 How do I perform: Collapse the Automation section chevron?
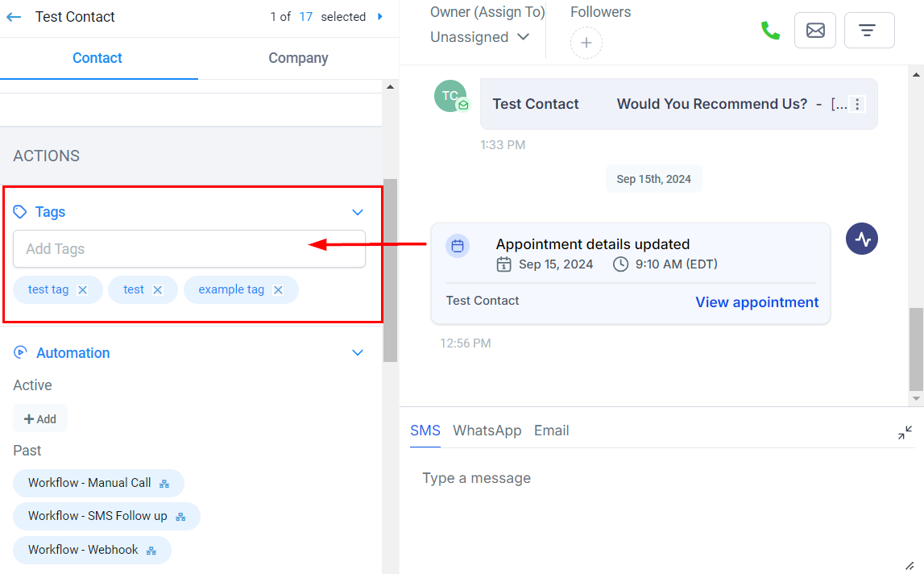358,353
